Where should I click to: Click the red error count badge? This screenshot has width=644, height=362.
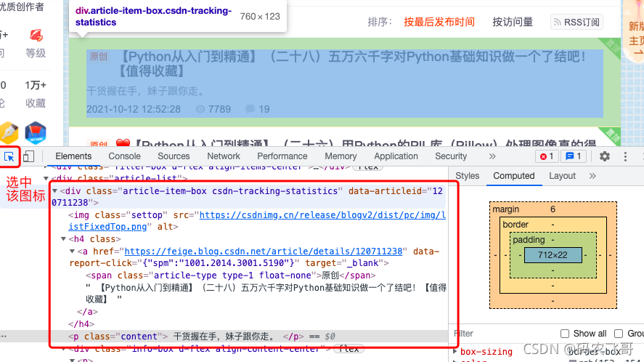[x=547, y=156]
